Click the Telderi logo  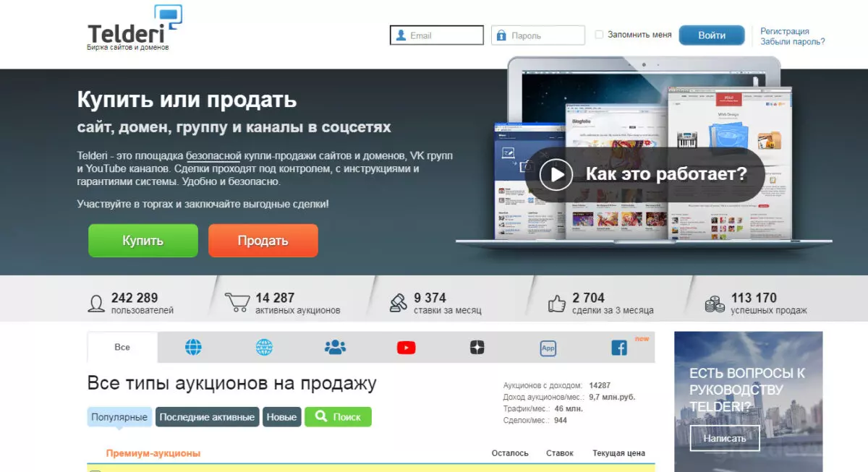[x=135, y=27]
